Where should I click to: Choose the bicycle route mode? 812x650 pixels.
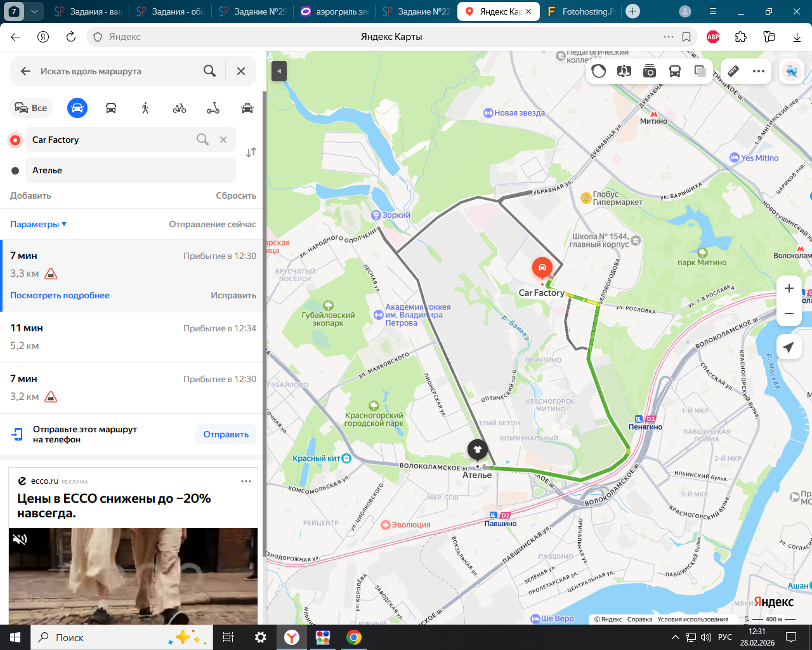point(180,108)
